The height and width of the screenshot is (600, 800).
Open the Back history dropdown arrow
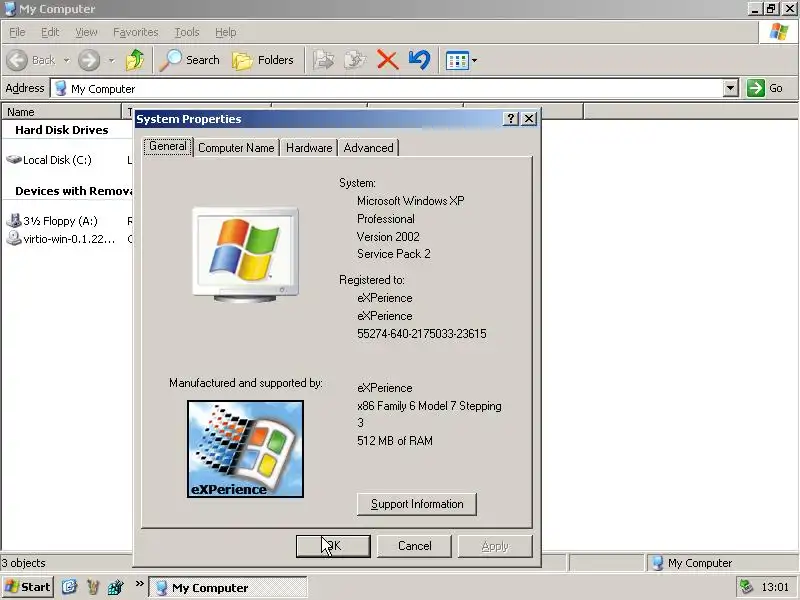click(66, 61)
